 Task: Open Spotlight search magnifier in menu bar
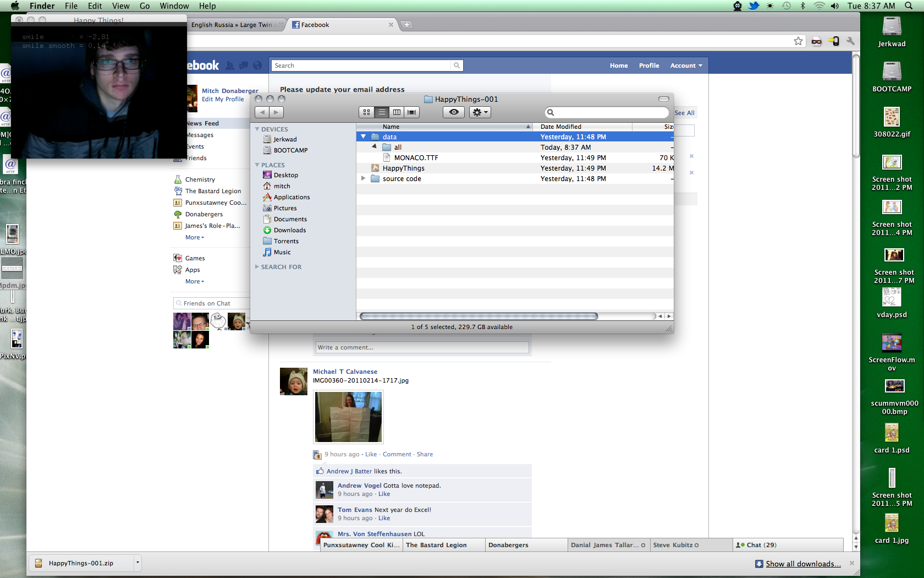click(x=909, y=6)
